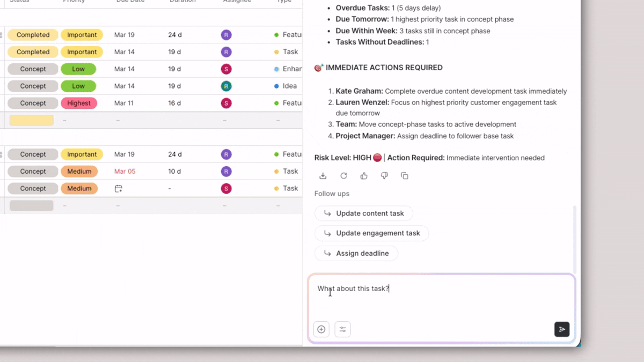Screen dimensions: 644x362
Task: Choose the Assign deadline follow-up
Action: click(356, 253)
